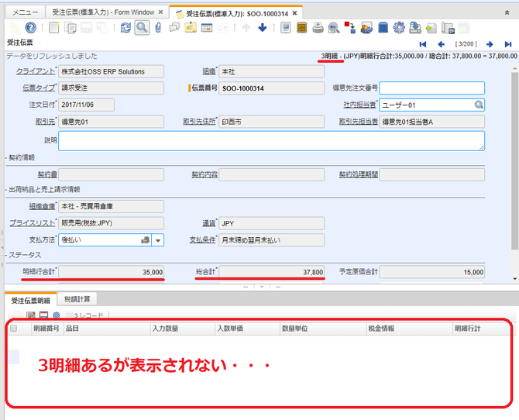Open the Chat speech-bubble icon
This screenshot has height=420, width=519.
(174, 27)
